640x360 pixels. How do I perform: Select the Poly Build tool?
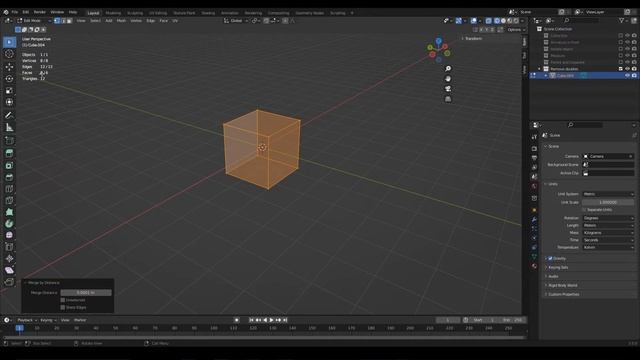pos(9,212)
